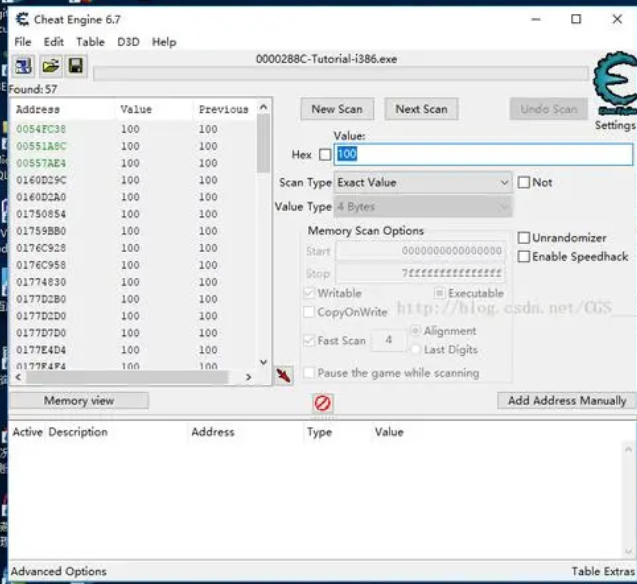Viewport: 637px width, 584px height.
Task: Check Pause the game while scanning
Action: (x=309, y=373)
